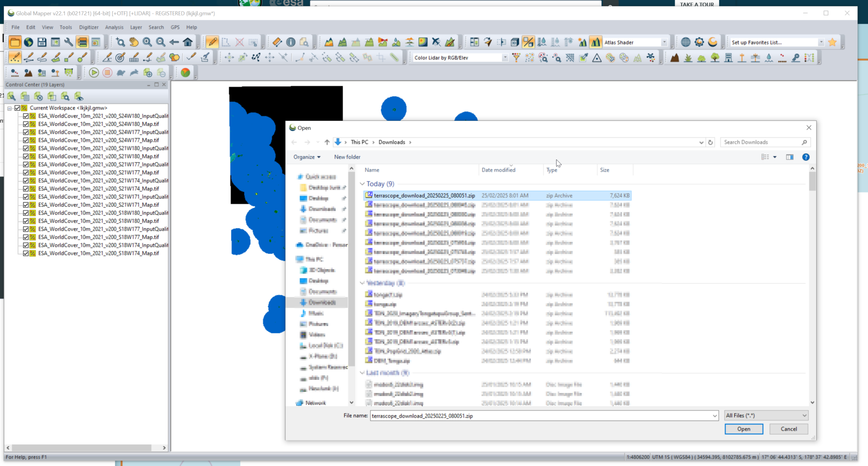This screenshot has height=466, width=868.
Task: Click the Favorites star icon
Action: pyautogui.click(x=833, y=42)
